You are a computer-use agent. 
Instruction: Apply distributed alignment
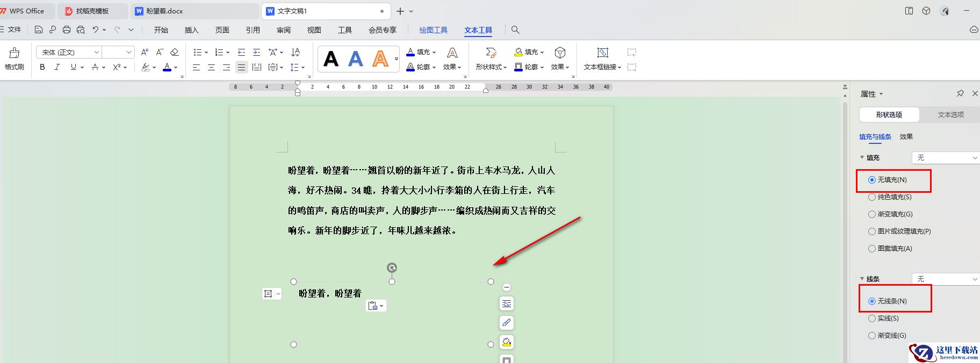pos(257,67)
